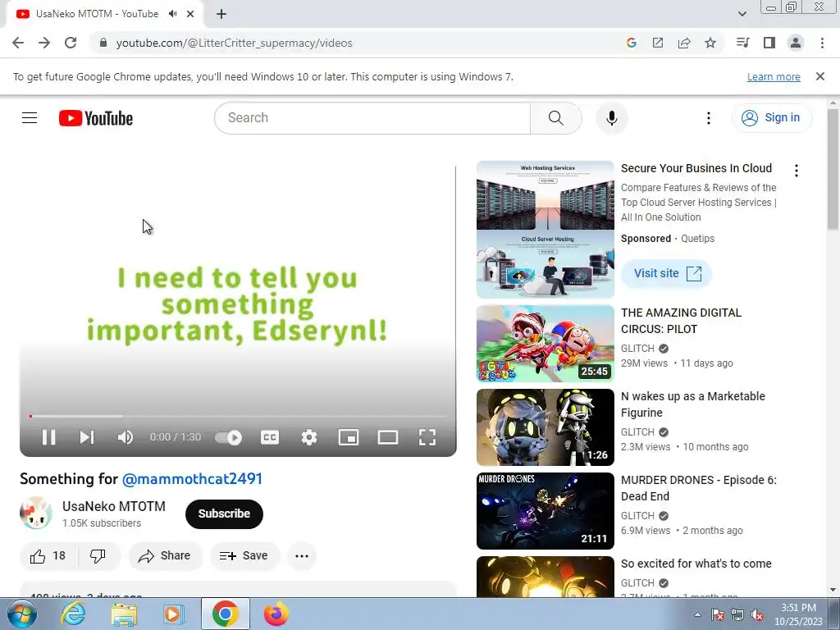The width and height of the screenshot is (840, 630).
Task: Search with your voice microphone
Action: [x=612, y=118]
